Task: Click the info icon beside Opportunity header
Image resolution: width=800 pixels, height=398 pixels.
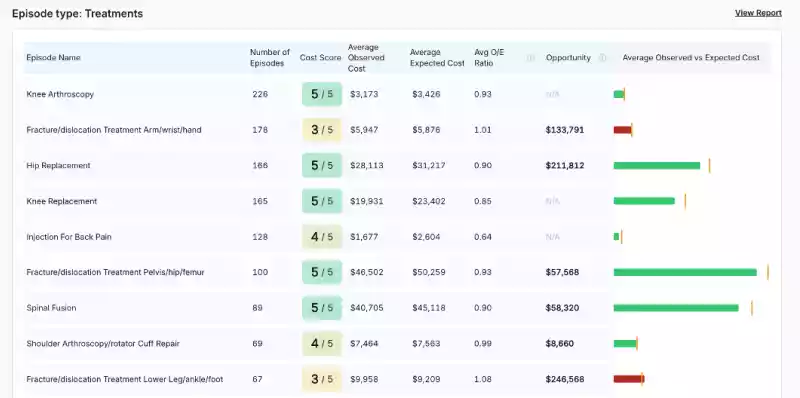Action: (x=603, y=58)
